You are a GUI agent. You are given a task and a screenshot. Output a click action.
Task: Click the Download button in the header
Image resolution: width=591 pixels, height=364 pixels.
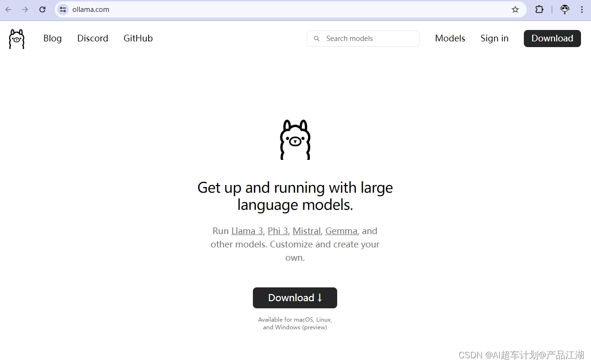[552, 39]
